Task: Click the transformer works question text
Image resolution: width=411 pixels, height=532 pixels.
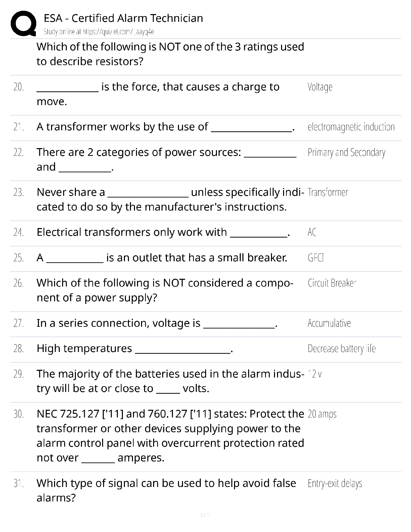Action: coord(166,127)
